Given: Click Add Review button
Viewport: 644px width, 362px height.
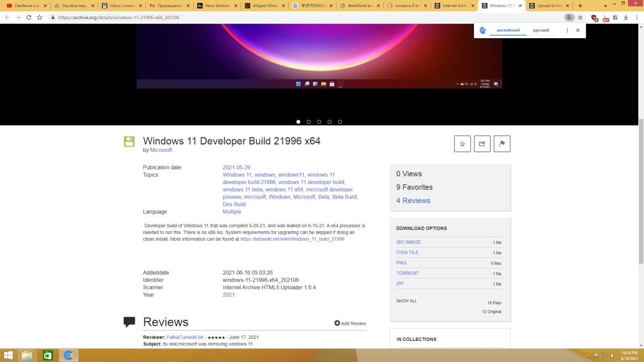Looking at the screenshot, I should click(x=350, y=323).
